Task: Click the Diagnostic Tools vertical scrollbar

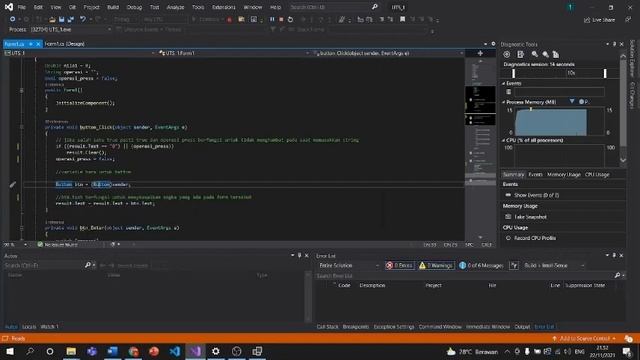Action: coord(623,108)
